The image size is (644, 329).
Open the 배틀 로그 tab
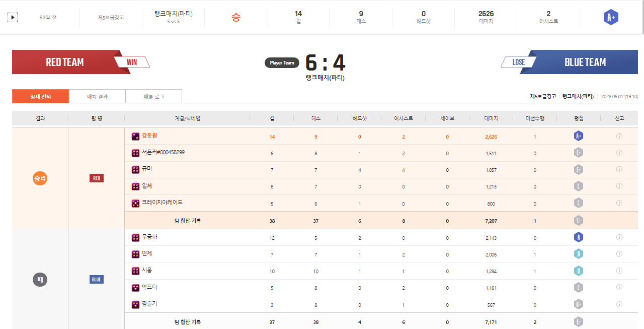click(153, 96)
